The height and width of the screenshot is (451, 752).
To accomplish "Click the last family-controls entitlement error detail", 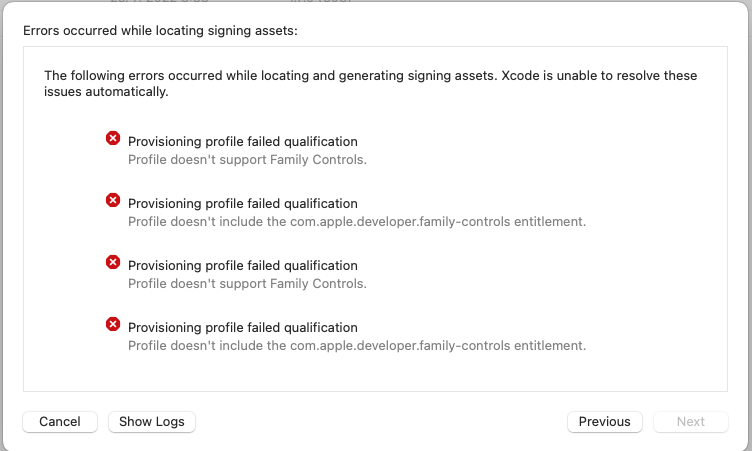I will pyautogui.click(x=356, y=345).
